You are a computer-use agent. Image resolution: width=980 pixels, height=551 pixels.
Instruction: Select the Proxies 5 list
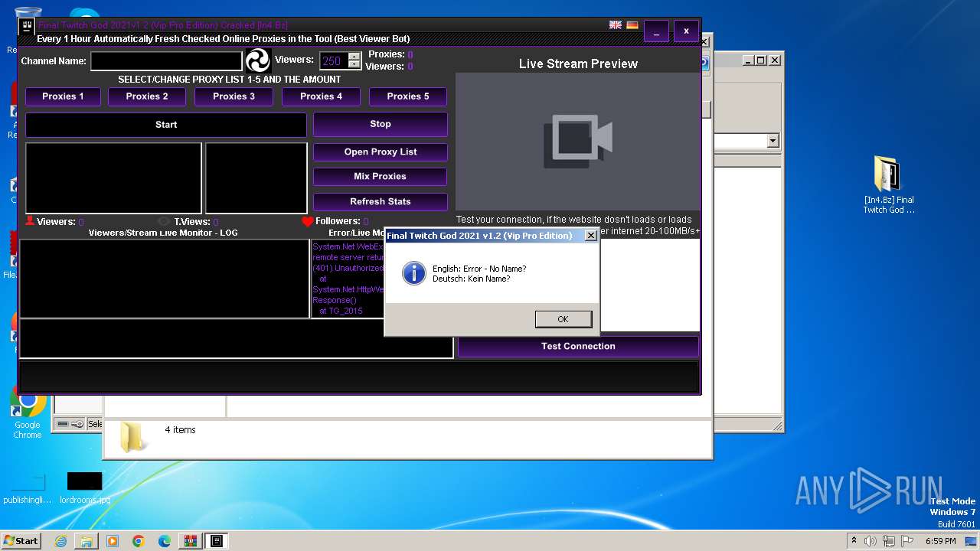[x=408, y=96]
